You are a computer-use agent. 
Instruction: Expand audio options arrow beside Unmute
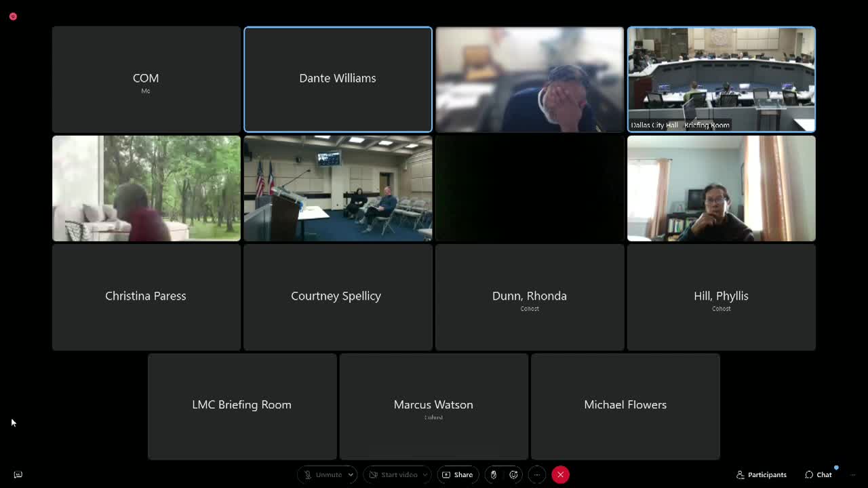pos(351,474)
